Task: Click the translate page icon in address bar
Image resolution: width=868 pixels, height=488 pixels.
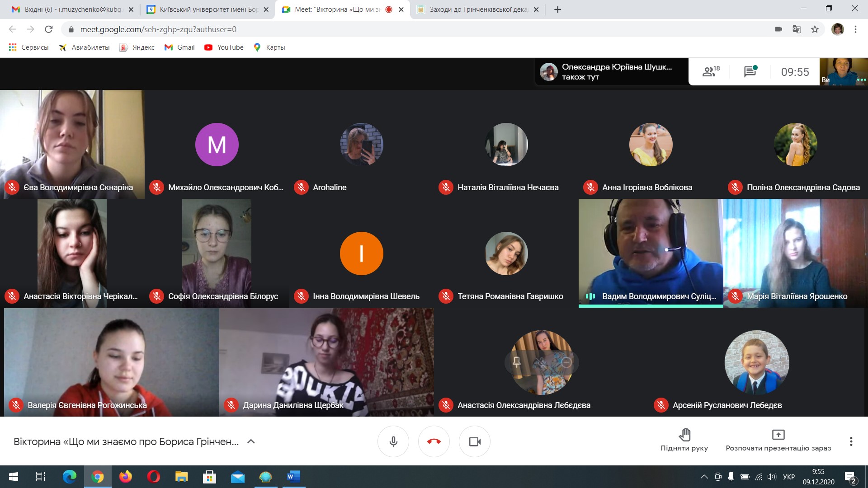Action: point(797,29)
